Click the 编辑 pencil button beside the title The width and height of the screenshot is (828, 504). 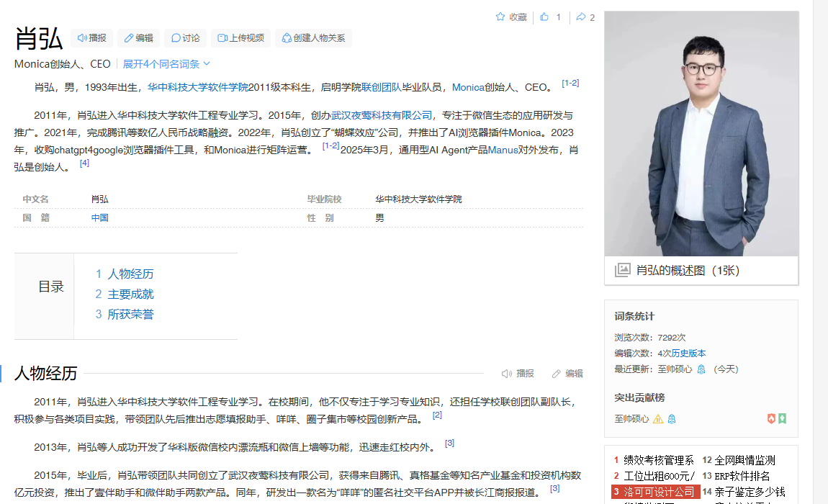(138, 38)
